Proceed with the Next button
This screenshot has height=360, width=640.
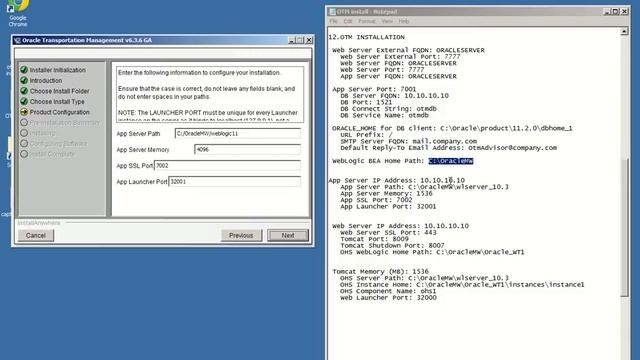point(288,236)
